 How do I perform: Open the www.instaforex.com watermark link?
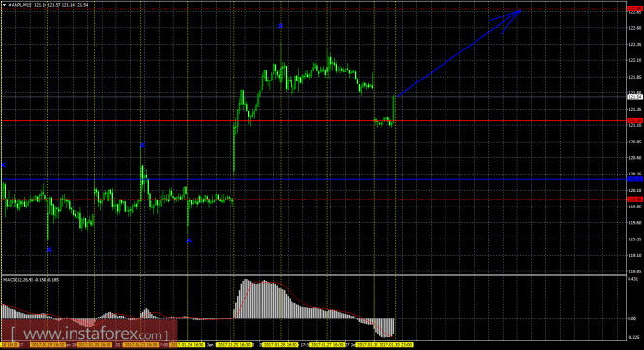89,333
